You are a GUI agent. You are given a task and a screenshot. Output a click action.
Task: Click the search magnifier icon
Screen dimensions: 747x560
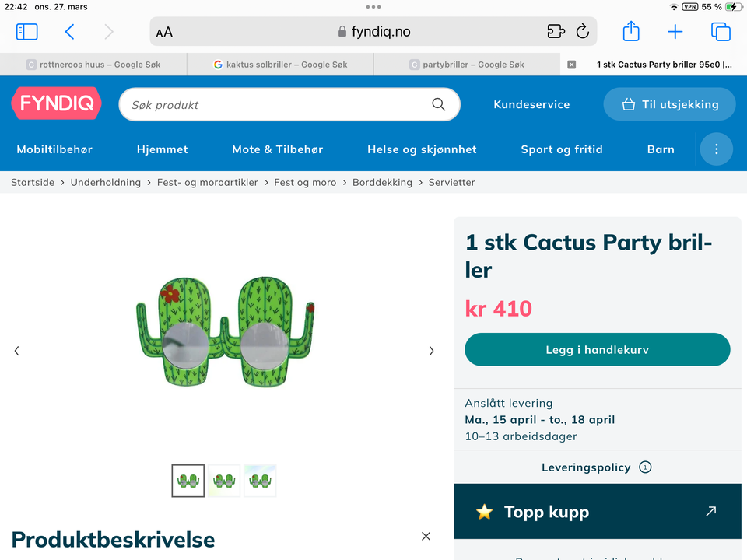[x=439, y=104]
